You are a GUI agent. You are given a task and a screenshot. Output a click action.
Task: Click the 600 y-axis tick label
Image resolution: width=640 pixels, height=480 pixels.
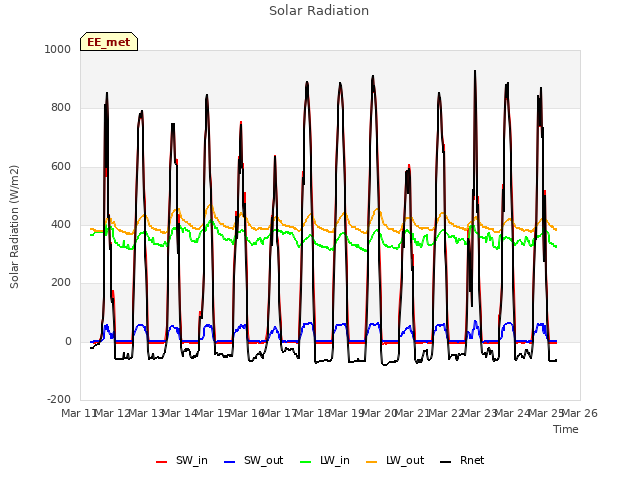click(x=61, y=166)
